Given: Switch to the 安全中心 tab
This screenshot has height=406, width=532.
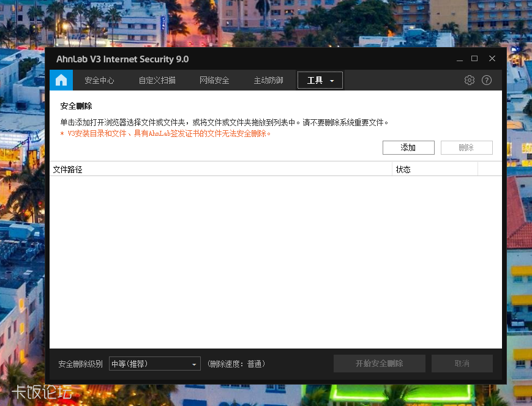Looking at the screenshot, I should click(99, 79).
